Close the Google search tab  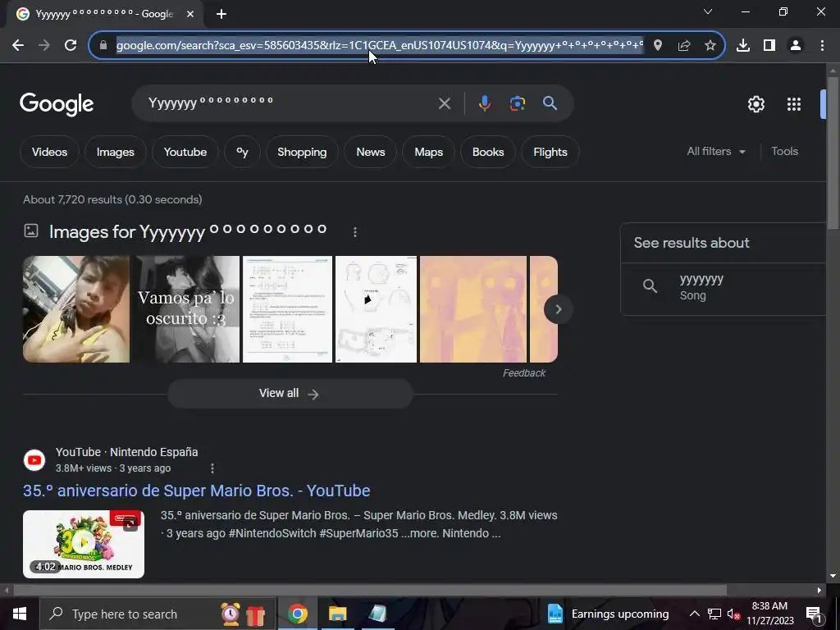(x=190, y=14)
